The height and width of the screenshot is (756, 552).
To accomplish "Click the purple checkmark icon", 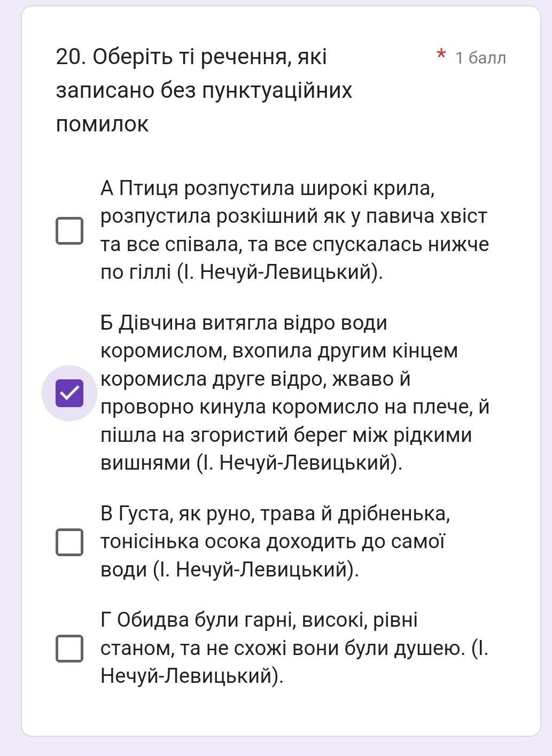I will (x=69, y=393).
